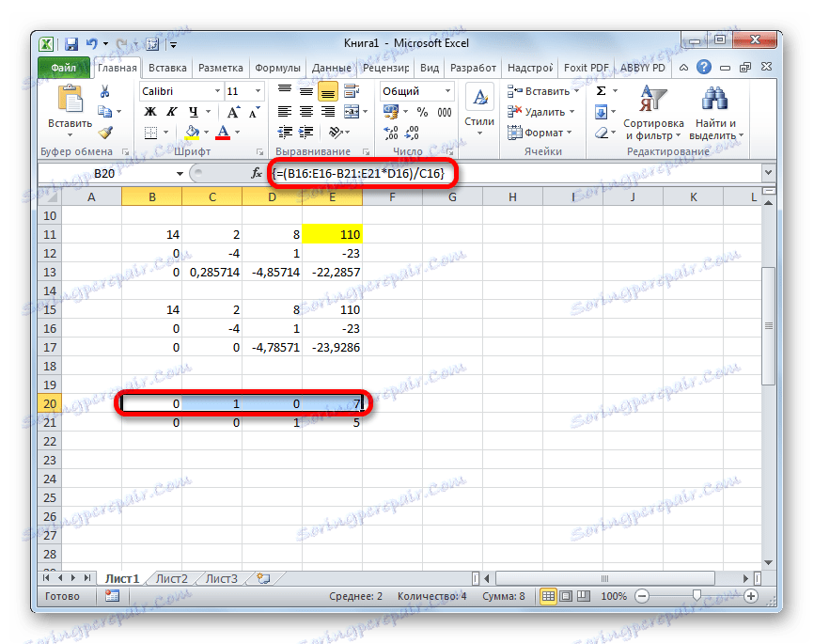
Task: Switch to Вставка ribbon tab
Action: point(167,68)
